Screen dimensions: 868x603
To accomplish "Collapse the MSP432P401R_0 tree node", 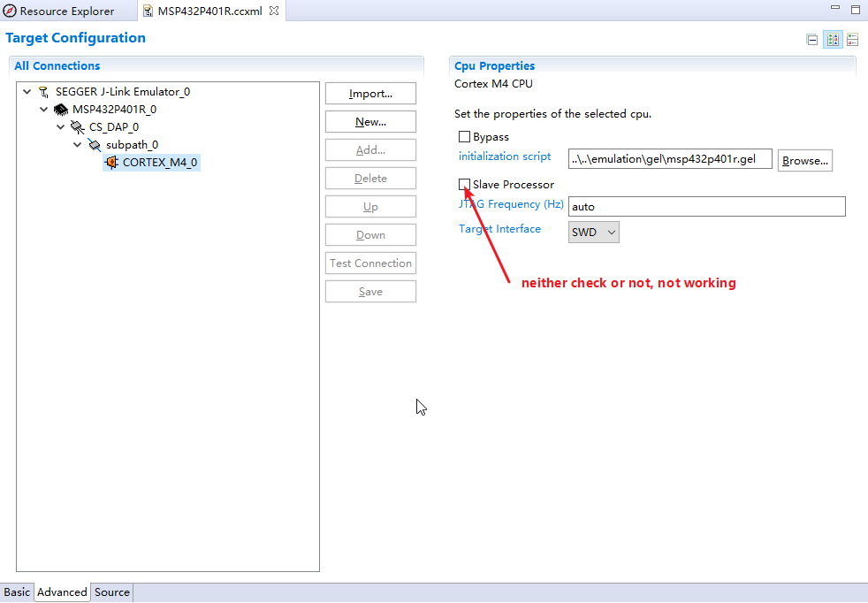I will [44, 110].
